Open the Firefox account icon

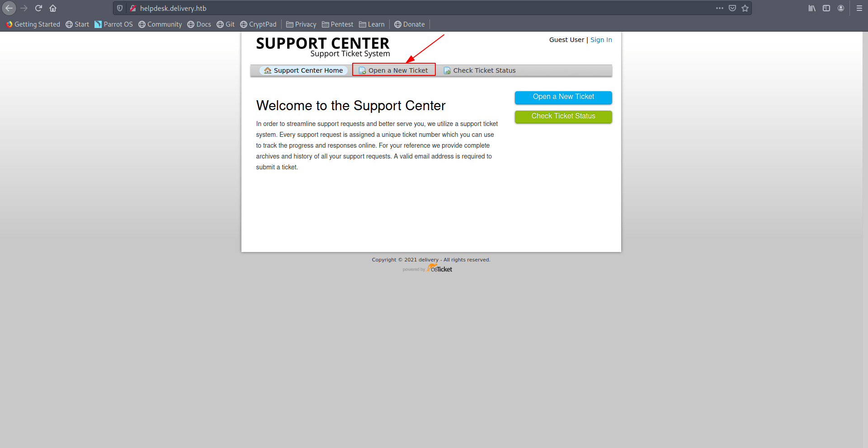pos(841,8)
